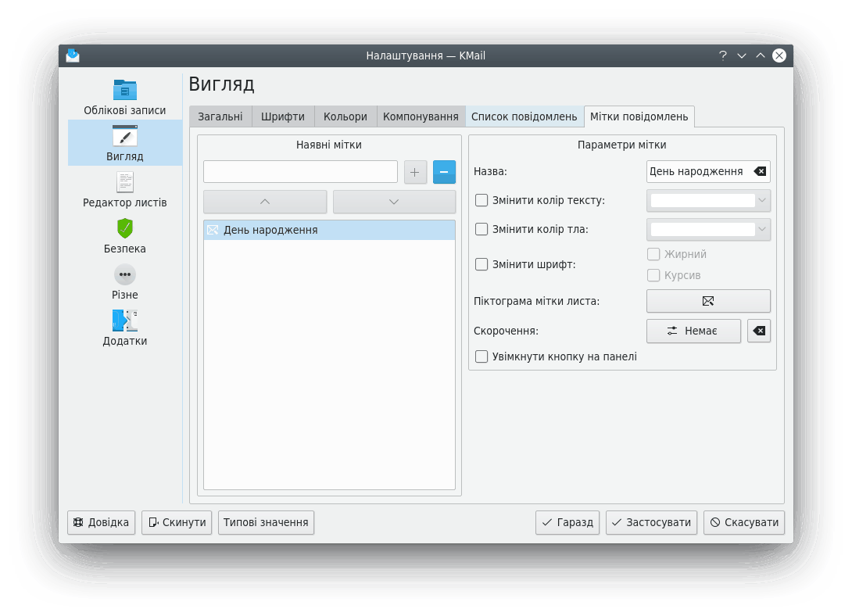Screen dimensions: 852x616
Task: Move tag down with chevron button
Action: point(394,202)
